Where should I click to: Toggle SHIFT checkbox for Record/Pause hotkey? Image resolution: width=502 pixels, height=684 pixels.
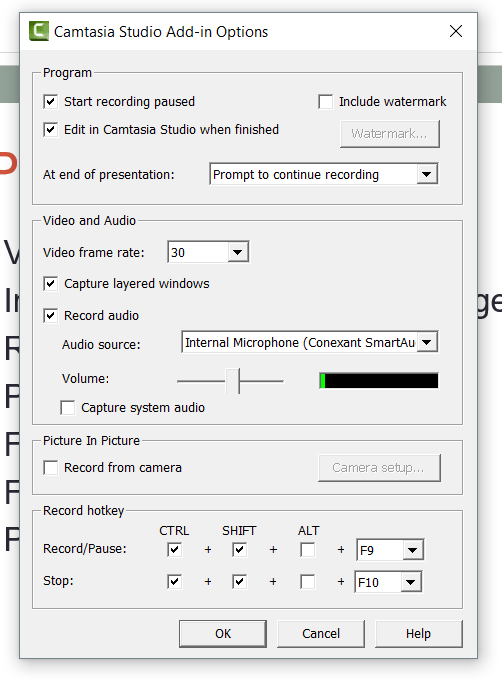click(x=239, y=550)
